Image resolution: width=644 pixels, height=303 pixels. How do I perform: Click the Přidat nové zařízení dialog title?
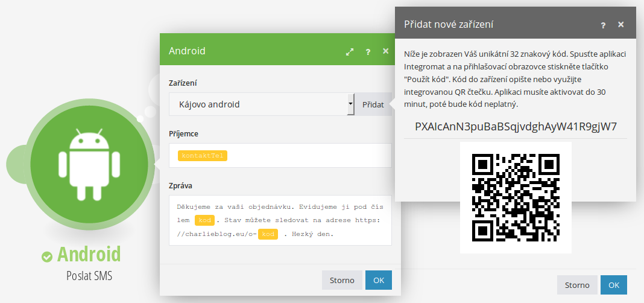click(449, 24)
